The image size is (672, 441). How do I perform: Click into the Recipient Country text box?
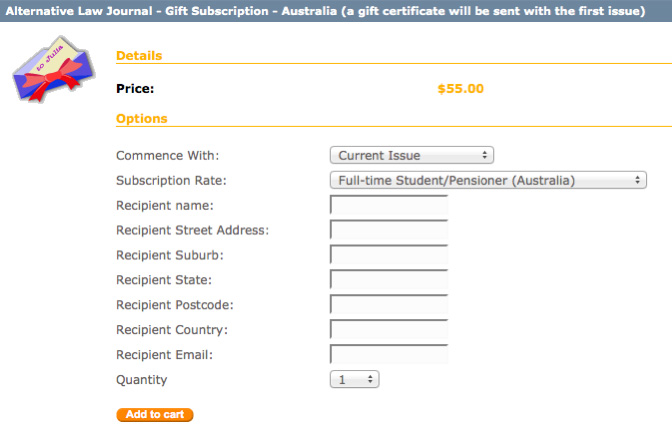(x=389, y=330)
